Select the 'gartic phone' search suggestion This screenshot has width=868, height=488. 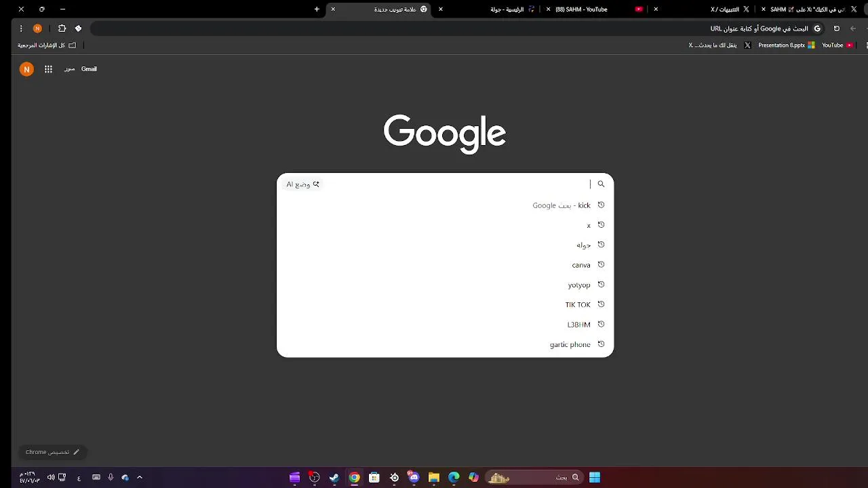(x=445, y=344)
